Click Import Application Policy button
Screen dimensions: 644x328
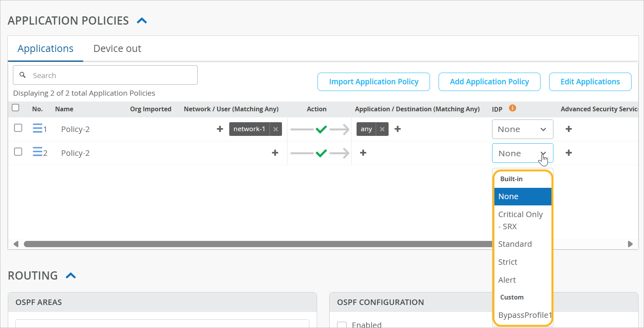373,82
